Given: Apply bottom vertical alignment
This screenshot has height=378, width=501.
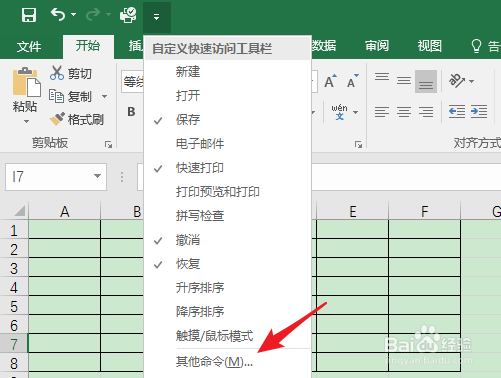Looking at the screenshot, I should [x=426, y=81].
